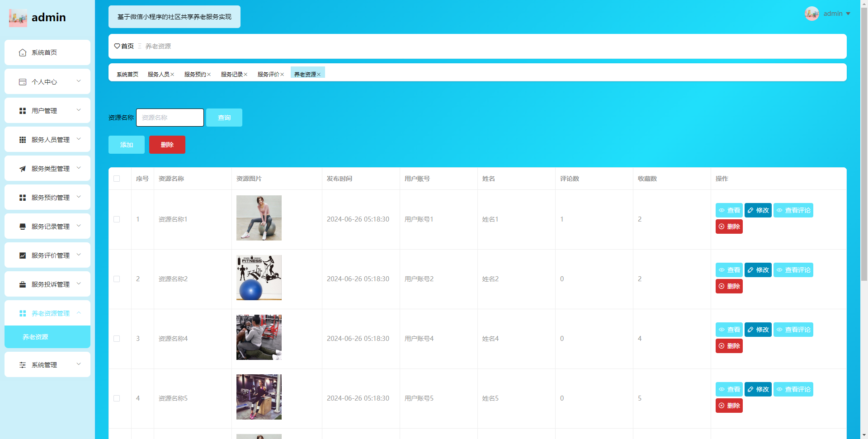The width and height of the screenshot is (868, 439).
Task: Click the admin avatar at the top right
Action: click(812, 14)
